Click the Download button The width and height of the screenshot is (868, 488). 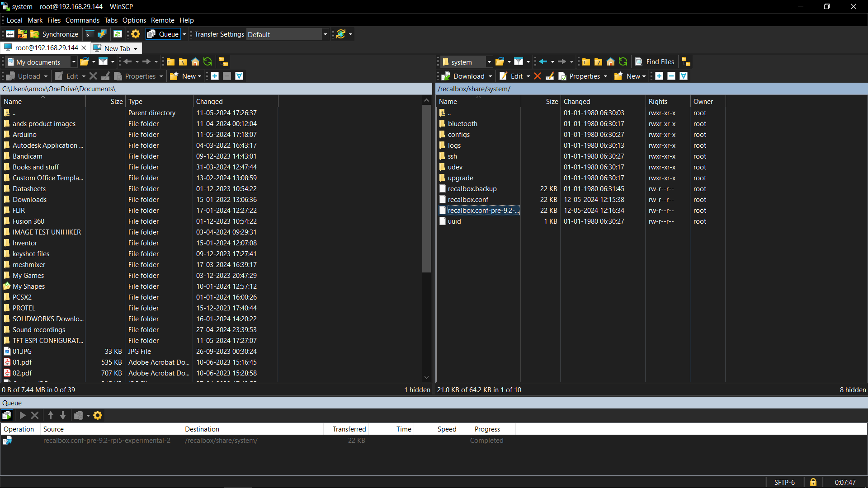coord(463,76)
